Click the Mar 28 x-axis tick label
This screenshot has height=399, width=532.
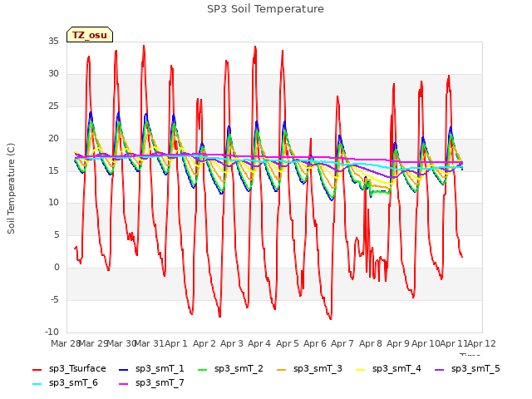click(65, 343)
